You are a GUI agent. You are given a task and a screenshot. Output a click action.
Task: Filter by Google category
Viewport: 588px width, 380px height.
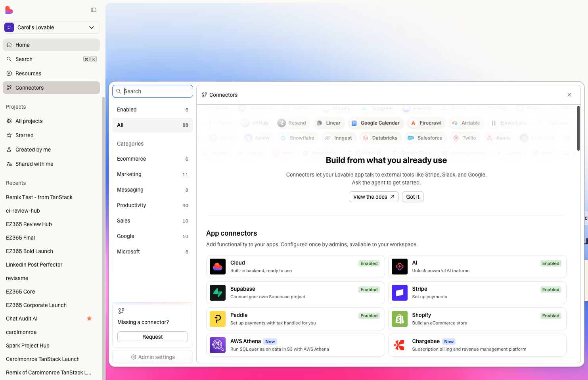click(x=153, y=236)
